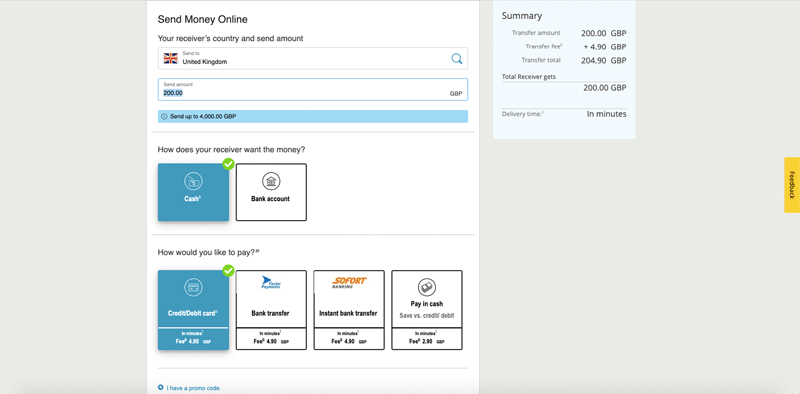Open the I have a promo code link

coord(193,388)
